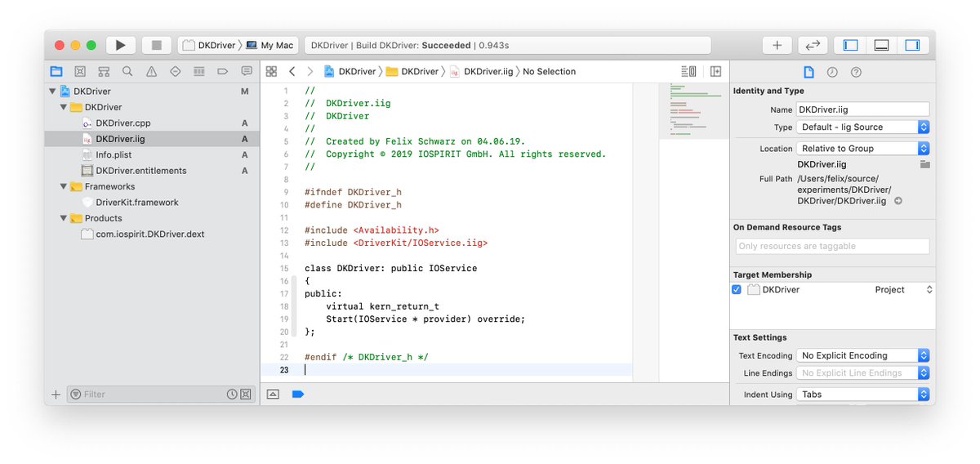
Task: Collapse the Products group
Action: click(64, 218)
